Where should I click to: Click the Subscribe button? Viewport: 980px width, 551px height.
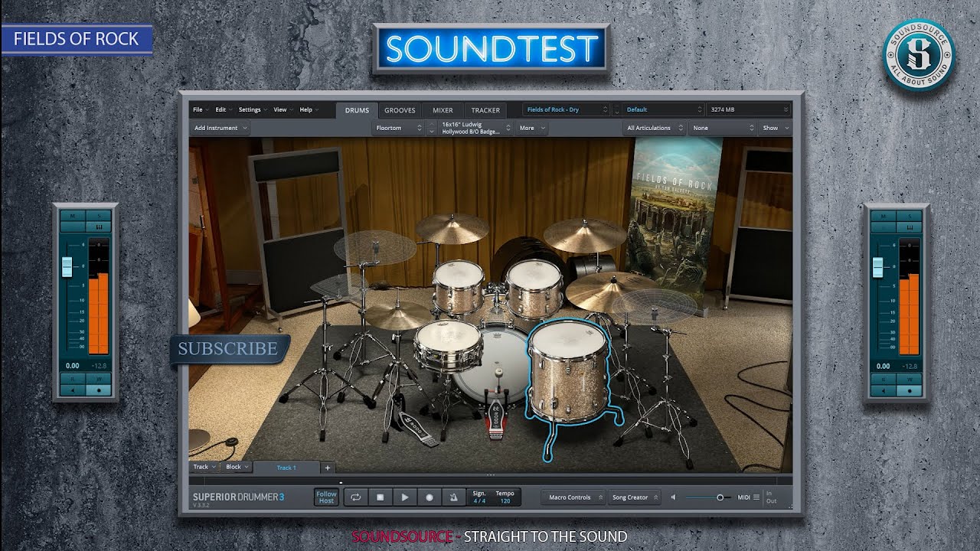click(x=228, y=349)
